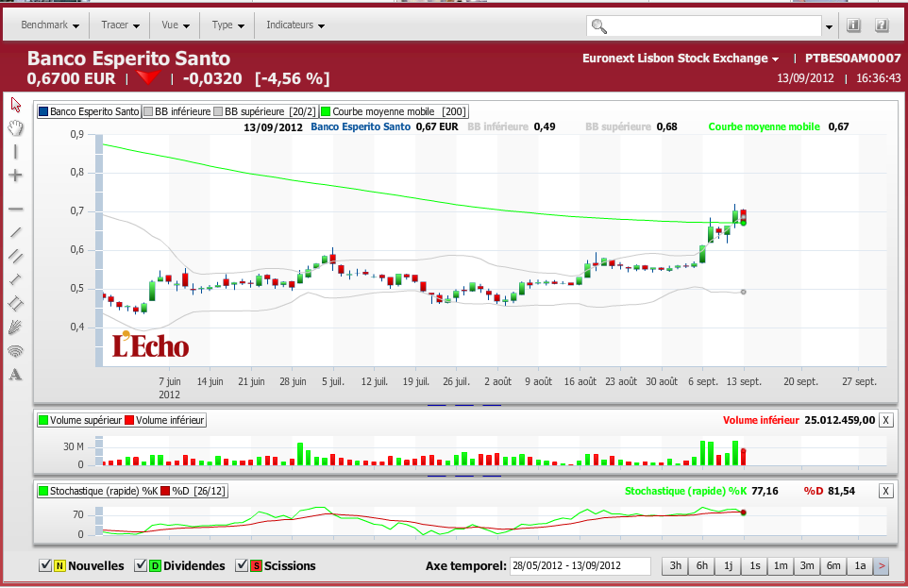
Task: Open the Tracer dropdown menu
Action: [121, 25]
